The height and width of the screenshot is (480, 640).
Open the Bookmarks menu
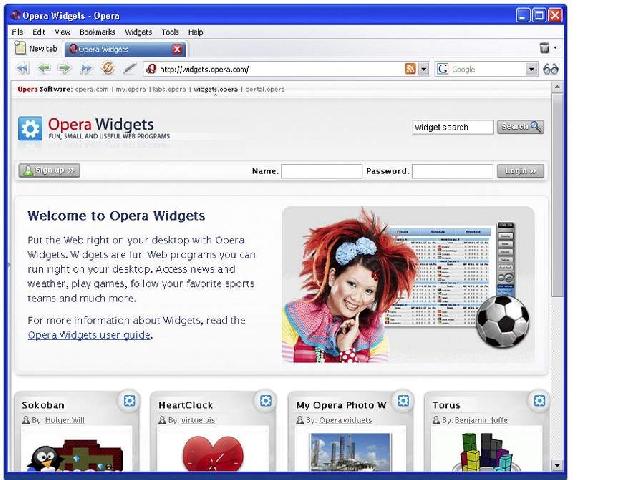tap(97, 32)
